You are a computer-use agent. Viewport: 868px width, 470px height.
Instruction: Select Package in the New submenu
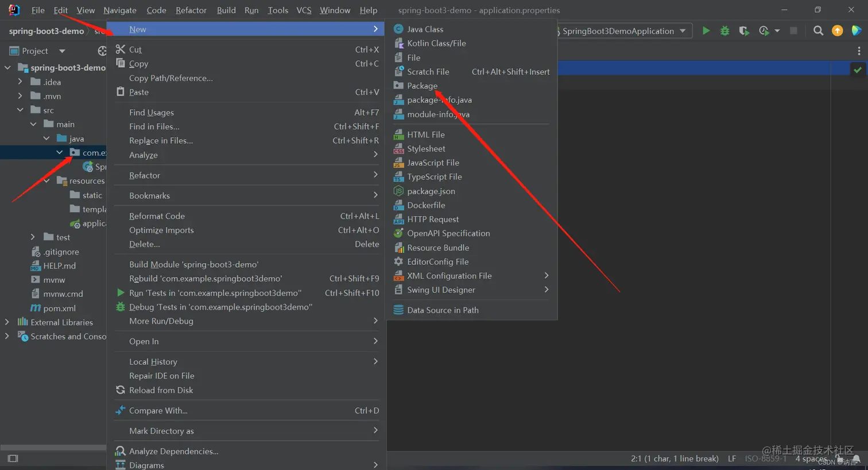point(422,86)
